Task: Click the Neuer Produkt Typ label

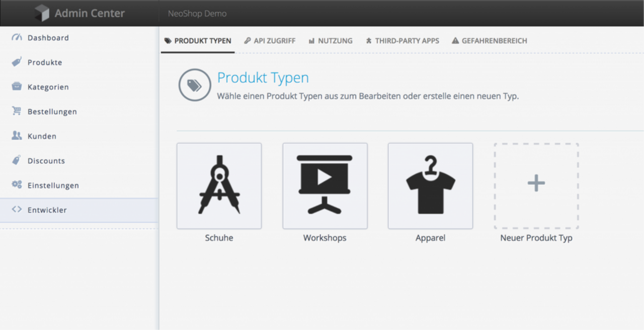Action: (536, 238)
